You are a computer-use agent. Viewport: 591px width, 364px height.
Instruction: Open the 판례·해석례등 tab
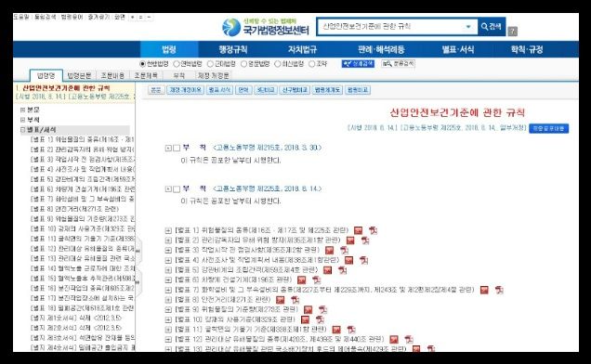[381, 49]
